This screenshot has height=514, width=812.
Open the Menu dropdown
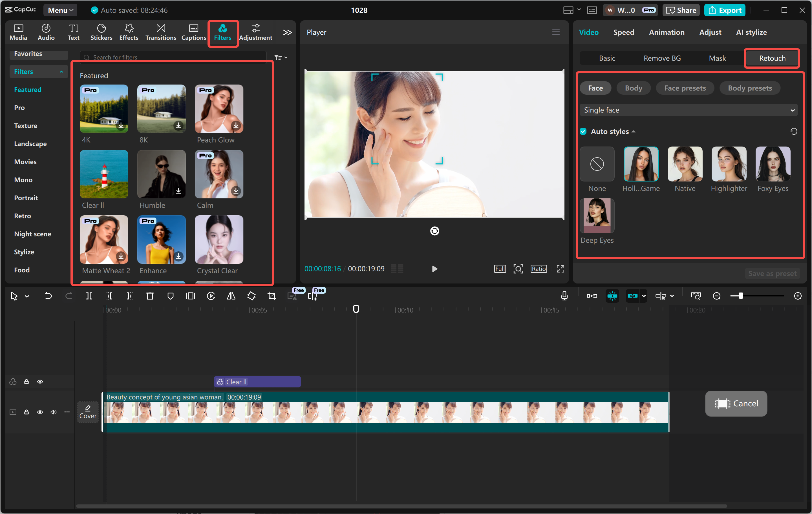(60, 10)
